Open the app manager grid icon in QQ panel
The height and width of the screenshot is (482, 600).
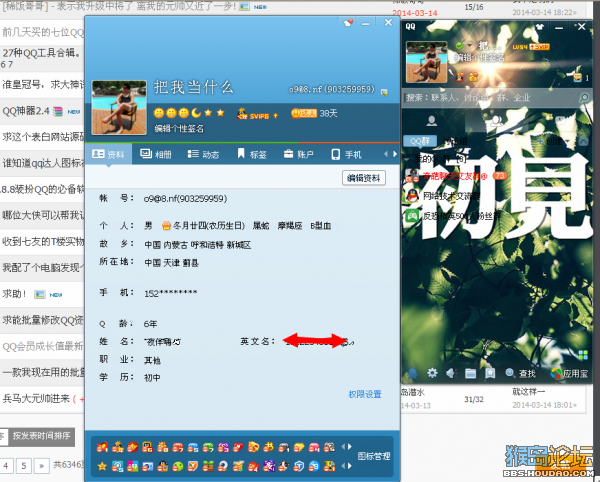click(583, 355)
